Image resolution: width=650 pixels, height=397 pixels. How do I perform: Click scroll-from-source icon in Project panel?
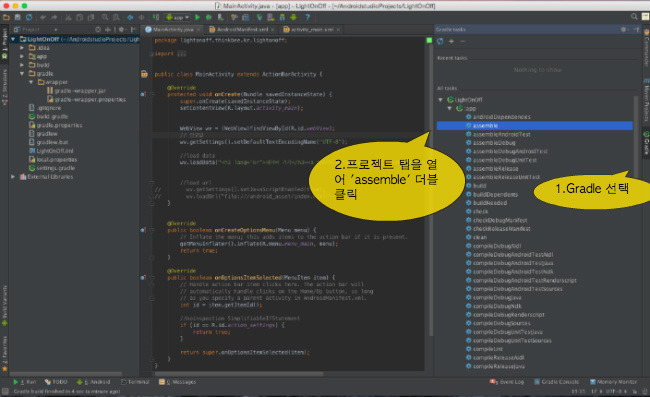coord(98,29)
